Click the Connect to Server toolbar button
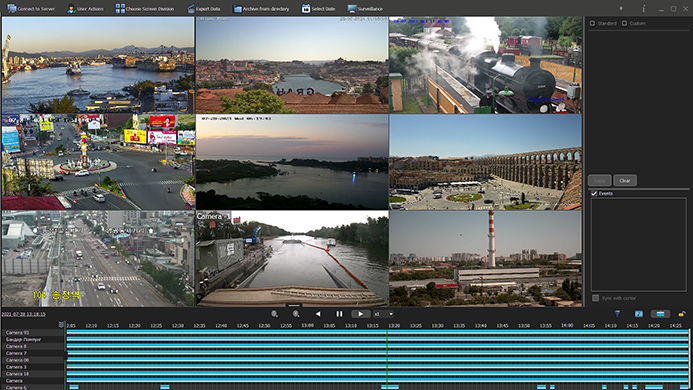The image size is (693, 390). (x=31, y=8)
